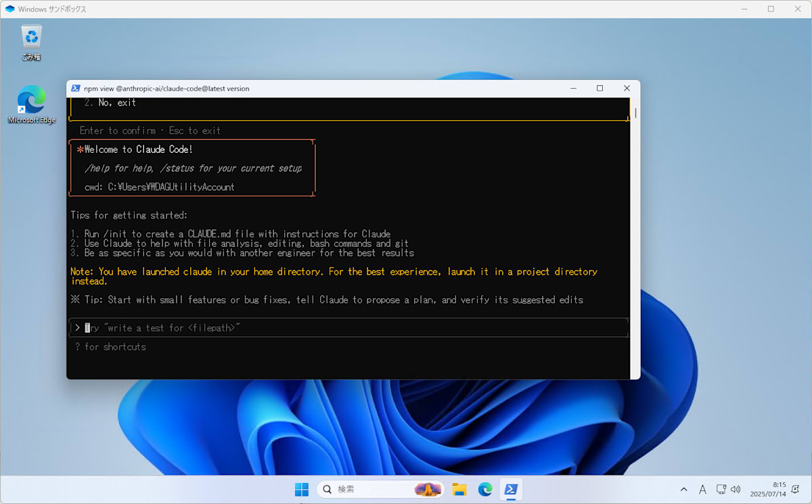
Task: Click 'Enter to confirm · Esc to exit' text
Action: [150, 131]
